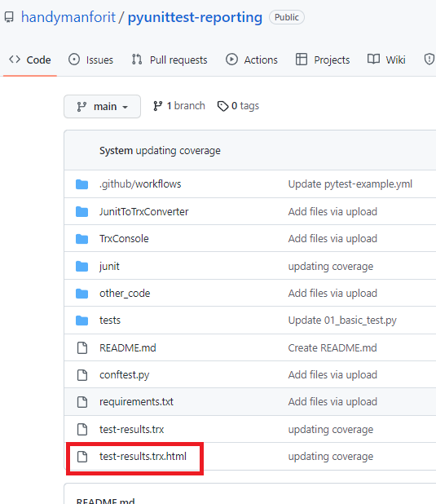Click the tag icon next to 0 tags
436x504 pixels.
[x=222, y=106]
